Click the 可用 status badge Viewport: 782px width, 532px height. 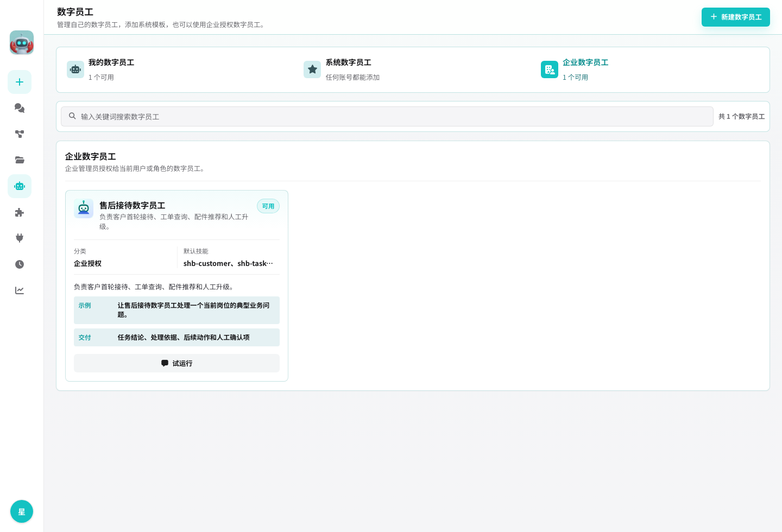coord(268,206)
